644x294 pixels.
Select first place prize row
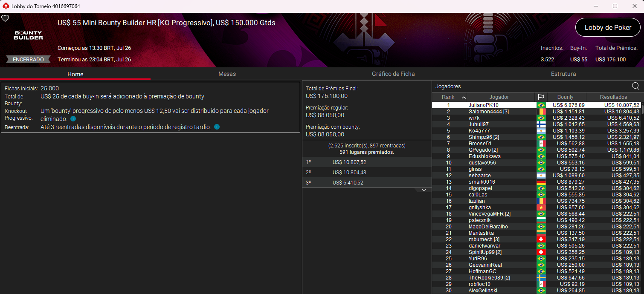point(367,162)
